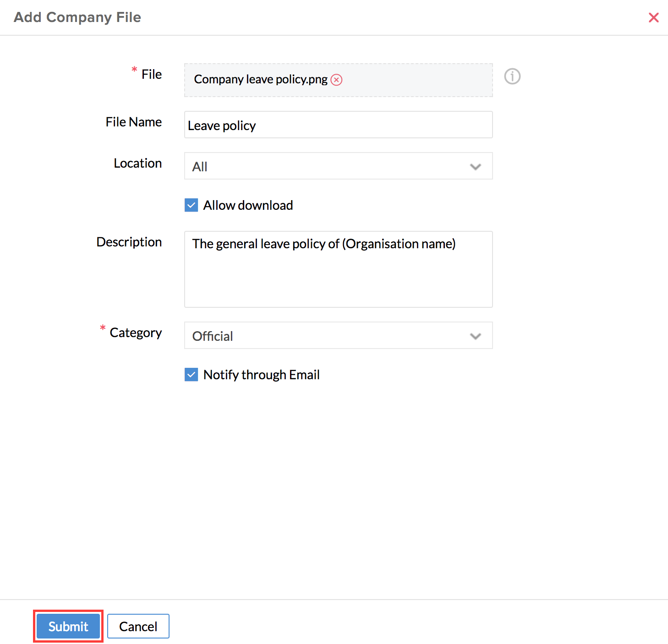This screenshot has height=644, width=668.
Task: Uncheck the Allow download checkbox
Action: pos(192,205)
